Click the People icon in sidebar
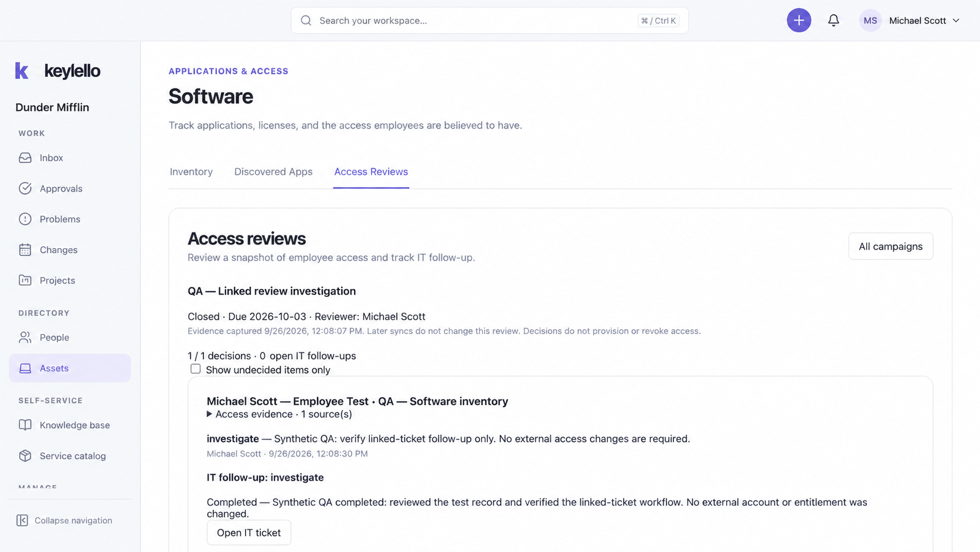Screen dimensions: 980x552 [x=25, y=337]
